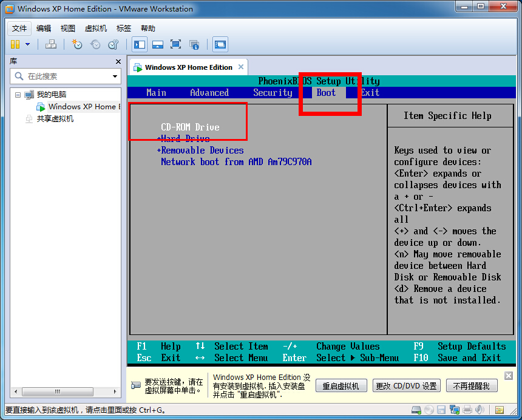Screen dimensions: 522x420
Task: Open the snapshot manager
Action: click(x=113, y=44)
